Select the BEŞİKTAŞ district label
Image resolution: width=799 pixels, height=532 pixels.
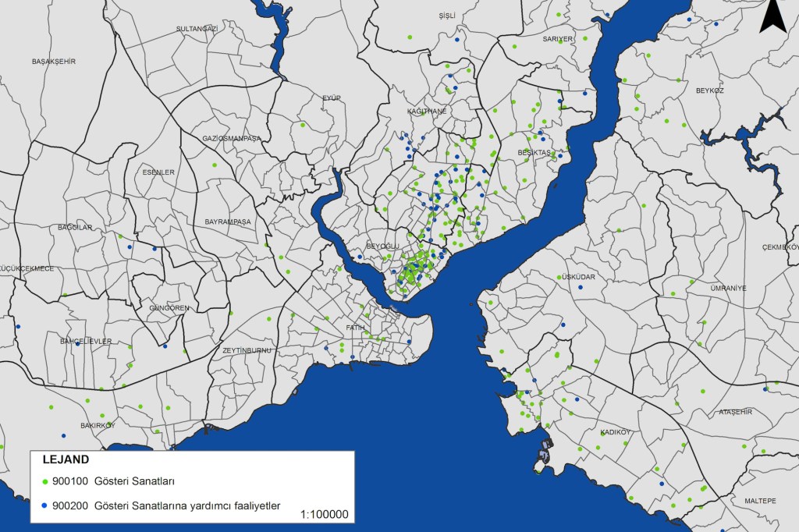point(534,152)
